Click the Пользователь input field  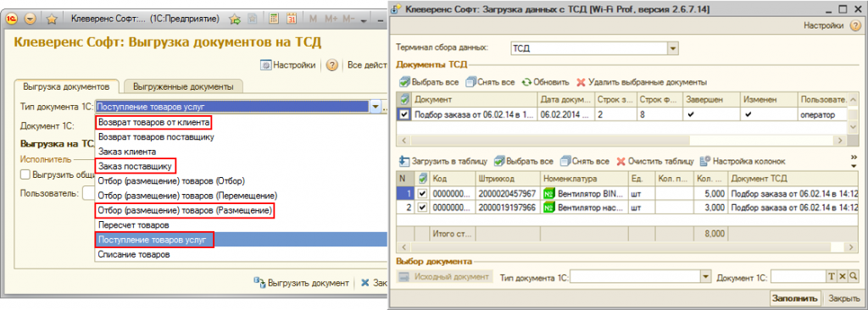[x=88, y=193]
